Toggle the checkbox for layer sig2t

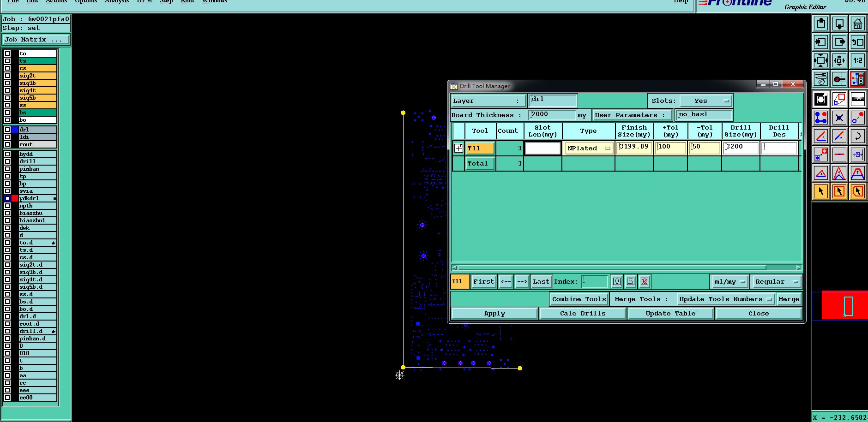7,76
